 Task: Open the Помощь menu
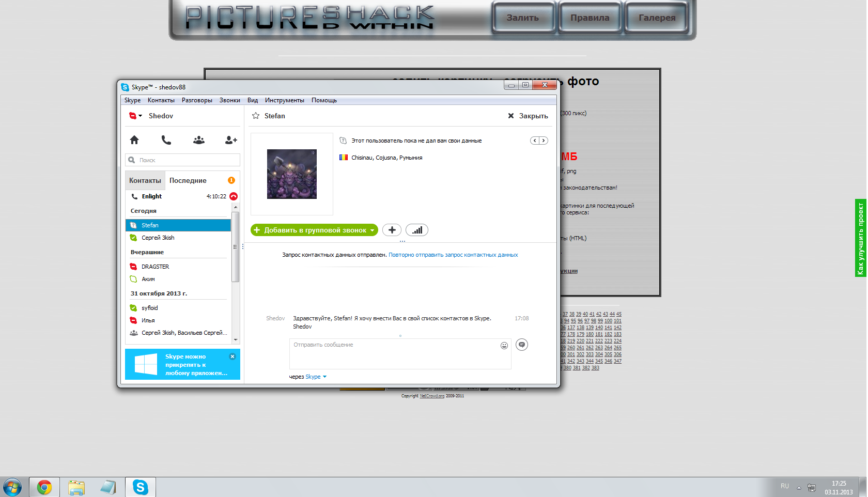[324, 100]
